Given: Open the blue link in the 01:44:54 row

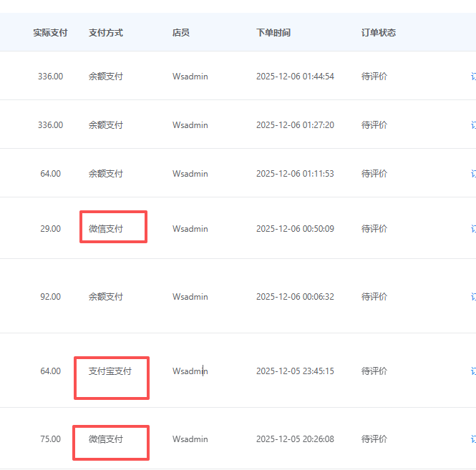Looking at the screenshot, I should point(472,77).
